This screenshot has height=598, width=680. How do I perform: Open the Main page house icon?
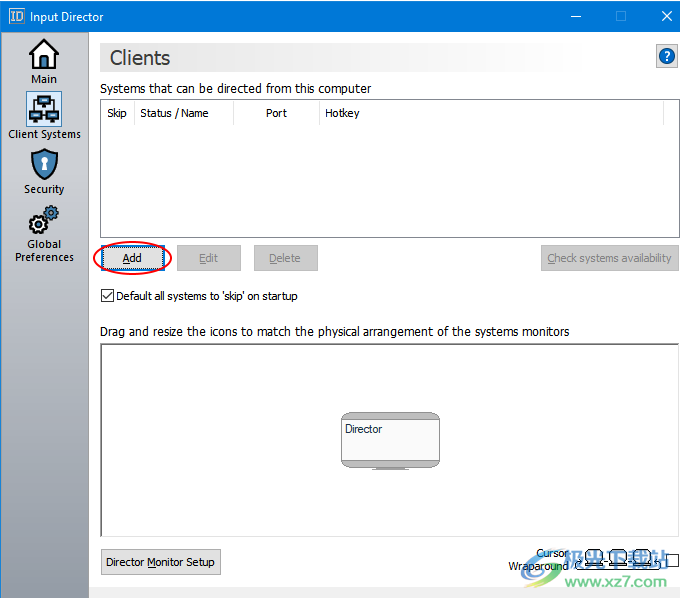(44, 54)
